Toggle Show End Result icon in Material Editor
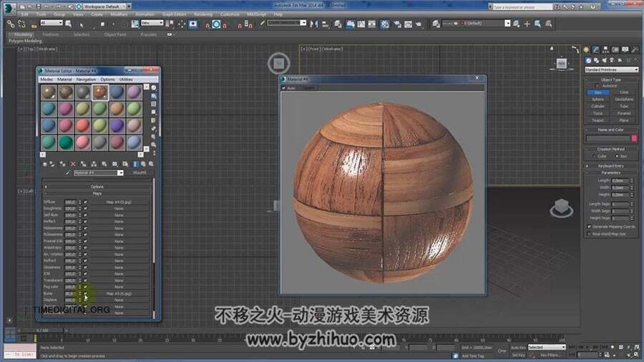 (135, 164)
